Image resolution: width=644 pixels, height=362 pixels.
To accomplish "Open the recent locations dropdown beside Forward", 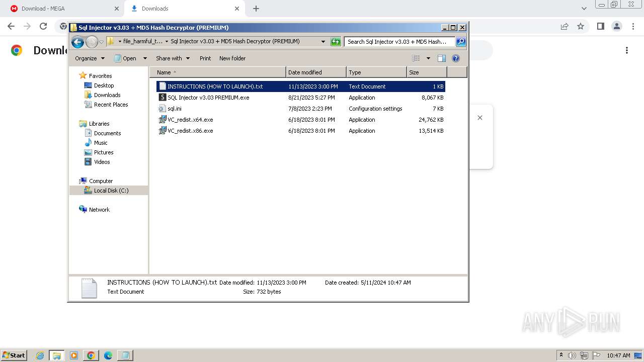I will tap(101, 42).
